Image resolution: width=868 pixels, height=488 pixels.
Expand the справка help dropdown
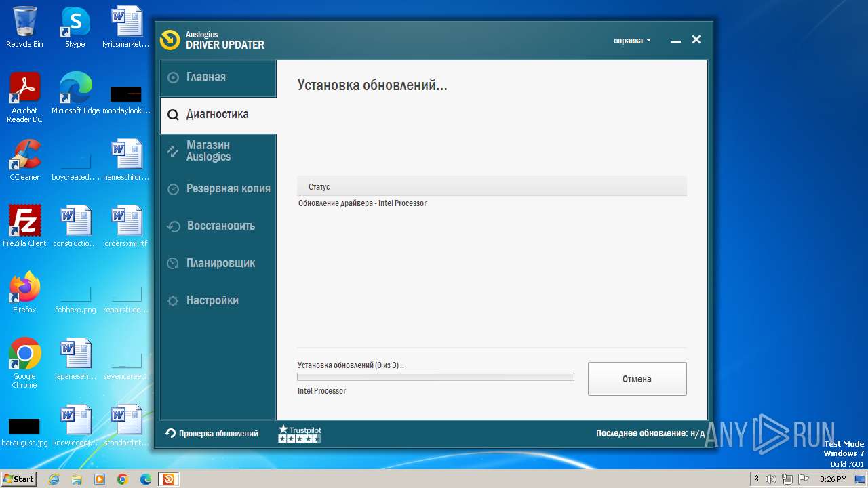coord(632,41)
